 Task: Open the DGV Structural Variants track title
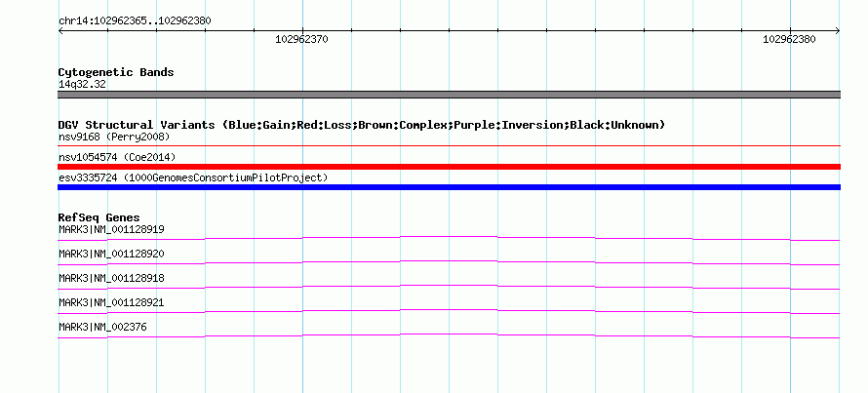(x=362, y=125)
